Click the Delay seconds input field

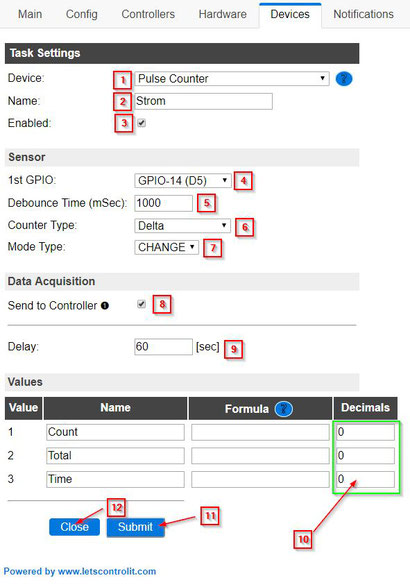(164, 347)
